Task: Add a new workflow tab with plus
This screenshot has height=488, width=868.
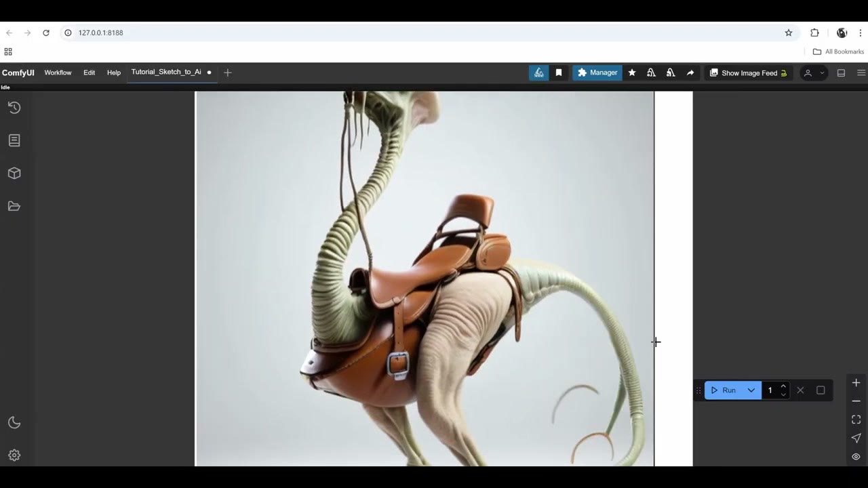Action: [x=228, y=73]
